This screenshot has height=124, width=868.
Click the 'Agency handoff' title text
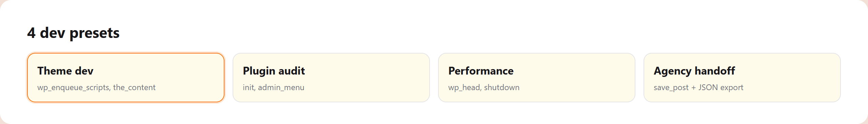(x=694, y=71)
